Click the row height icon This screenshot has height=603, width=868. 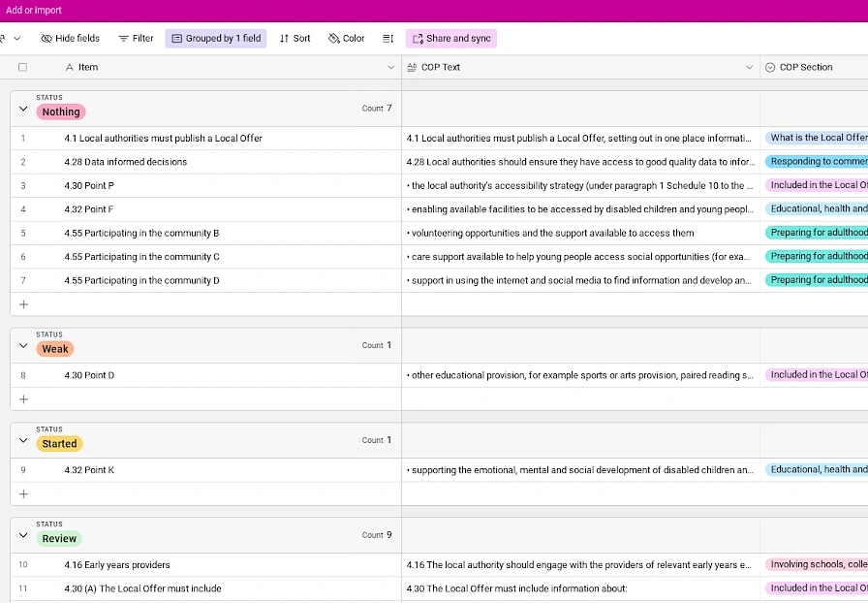tap(388, 38)
